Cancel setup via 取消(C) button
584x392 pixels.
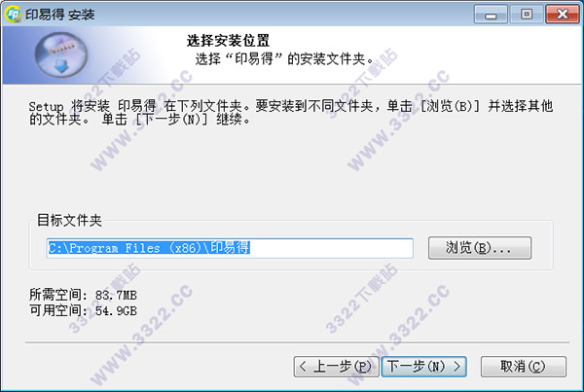pyautogui.click(x=524, y=367)
